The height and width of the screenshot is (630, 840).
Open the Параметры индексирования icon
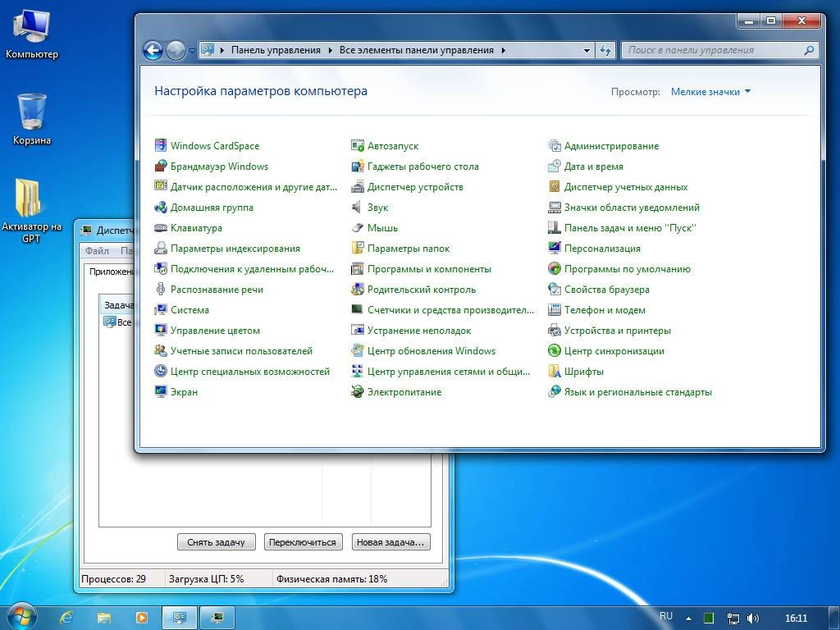pos(160,248)
